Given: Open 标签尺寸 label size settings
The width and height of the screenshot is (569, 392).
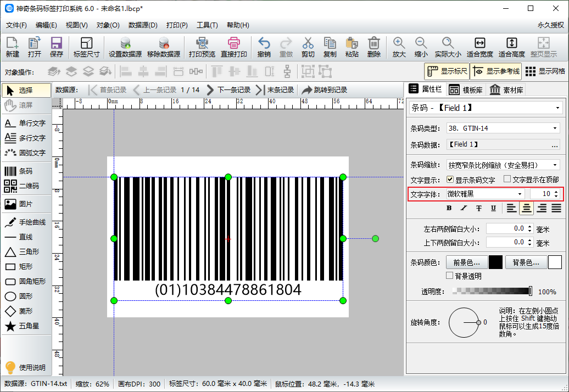Looking at the screenshot, I should tap(86, 47).
